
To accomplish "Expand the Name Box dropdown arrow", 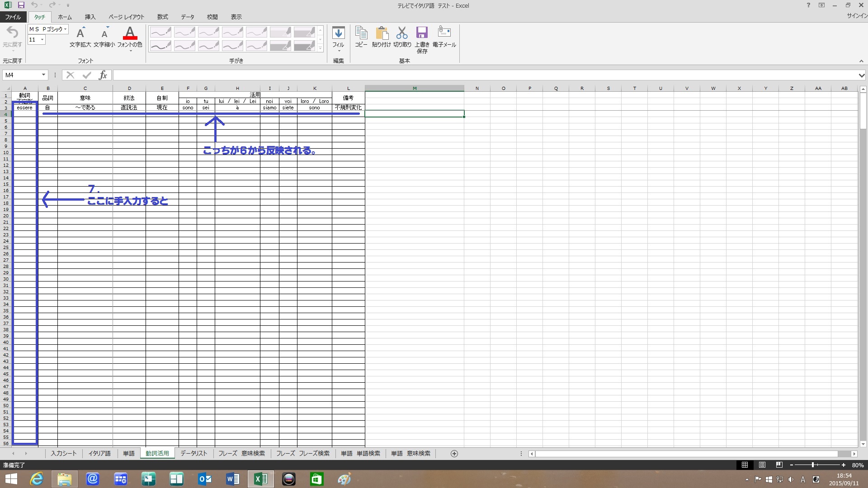I will pos(43,75).
